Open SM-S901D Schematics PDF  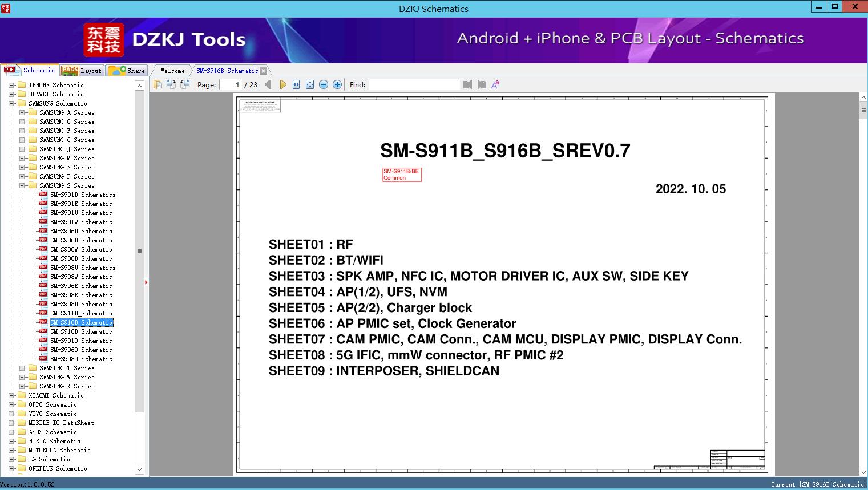pyautogui.click(x=83, y=195)
